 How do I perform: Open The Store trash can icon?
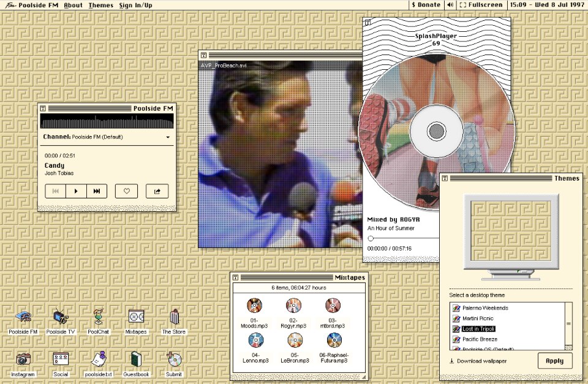(x=174, y=317)
